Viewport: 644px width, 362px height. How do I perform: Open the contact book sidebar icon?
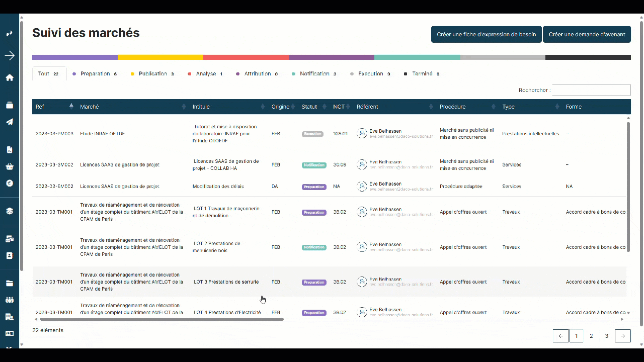point(10,255)
